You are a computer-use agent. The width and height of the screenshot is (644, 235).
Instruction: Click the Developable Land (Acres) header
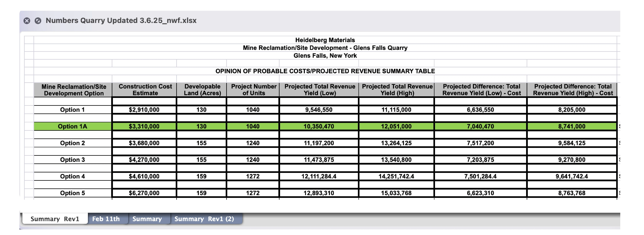point(202,90)
